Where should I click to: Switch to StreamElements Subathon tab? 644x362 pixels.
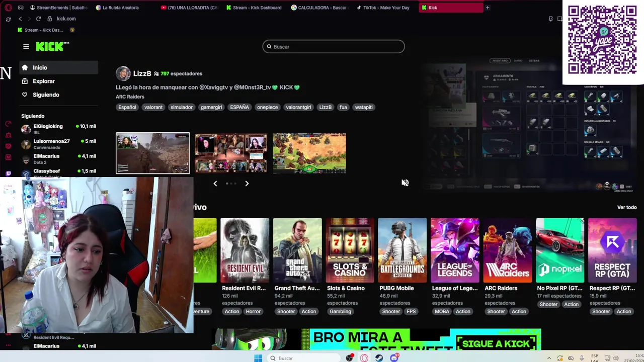click(x=58, y=8)
